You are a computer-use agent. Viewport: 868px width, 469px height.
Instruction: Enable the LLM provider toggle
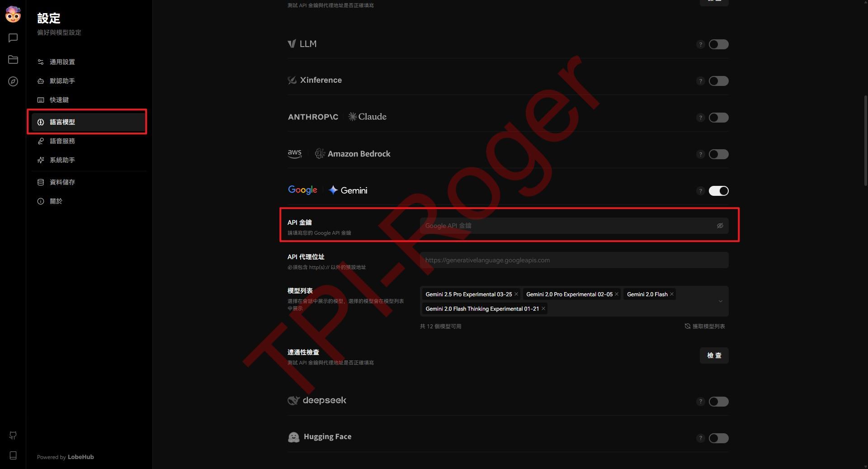coord(718,44)
